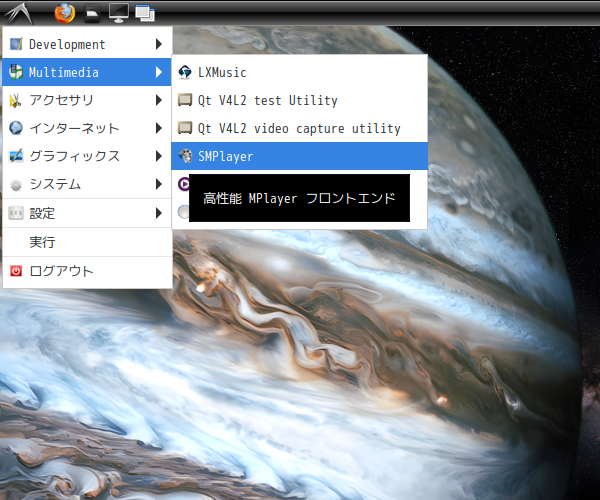The height and width of the screenshot is (500, 600).
Task: Open the システム menu entry
Action: pyautogui.click(x=87, y=184)
